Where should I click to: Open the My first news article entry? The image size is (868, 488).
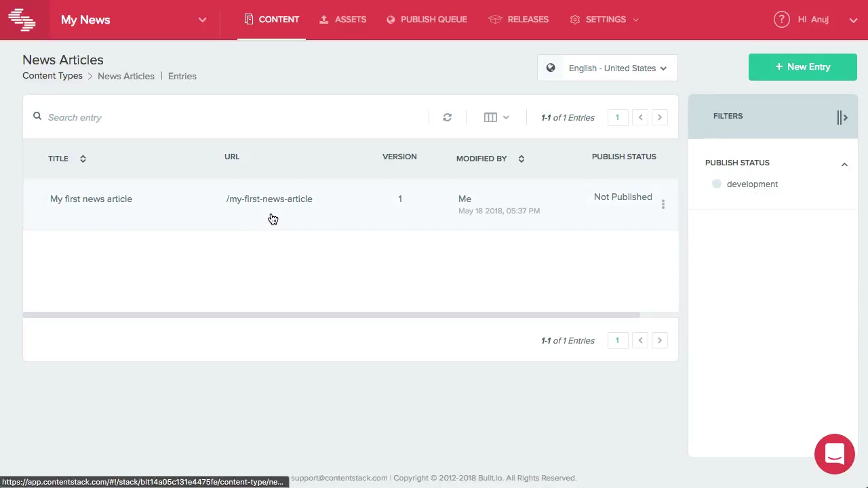(x=91, y=199)
